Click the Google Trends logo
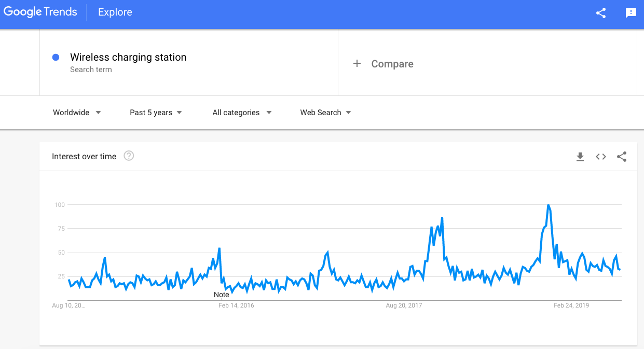644x349 pixels. coord(40,12)
